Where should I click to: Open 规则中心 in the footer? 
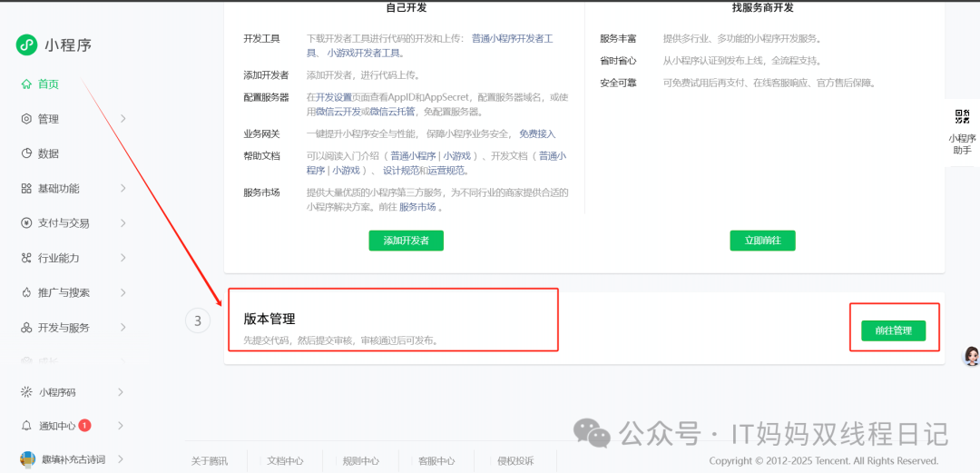[x=360, y=461]
